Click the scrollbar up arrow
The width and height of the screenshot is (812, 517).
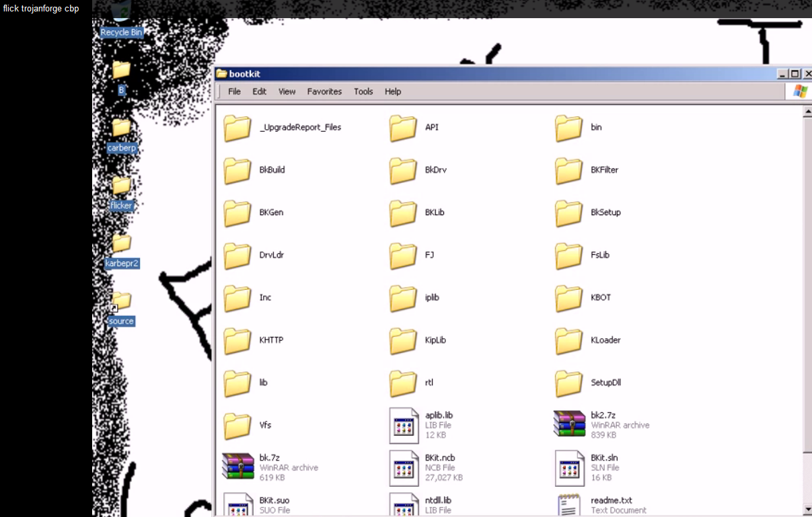[807, 112]
